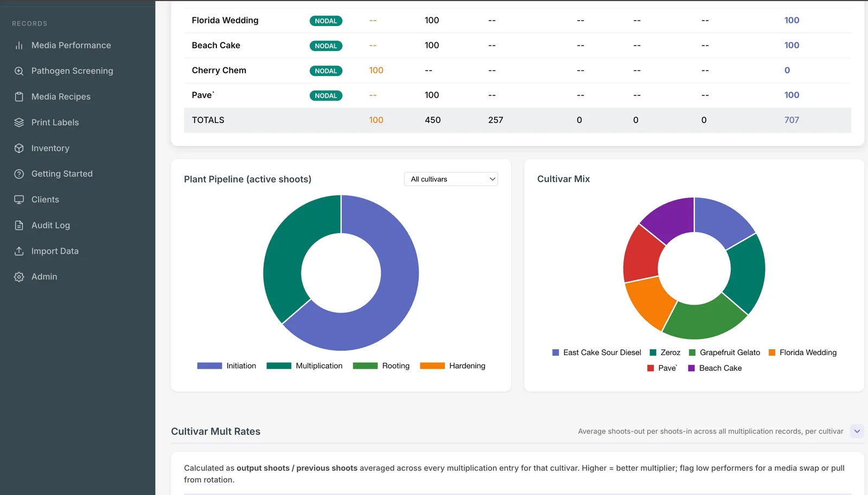Open Media Recipes section
This screenshot has height=495, width=868.
[61, 97]
